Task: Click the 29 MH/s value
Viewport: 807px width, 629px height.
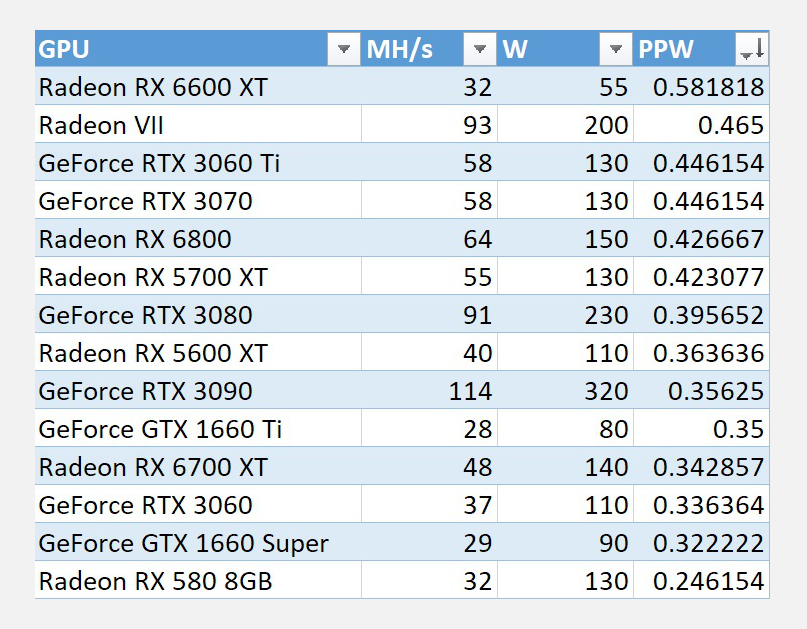Action: [x=478, y=544]
